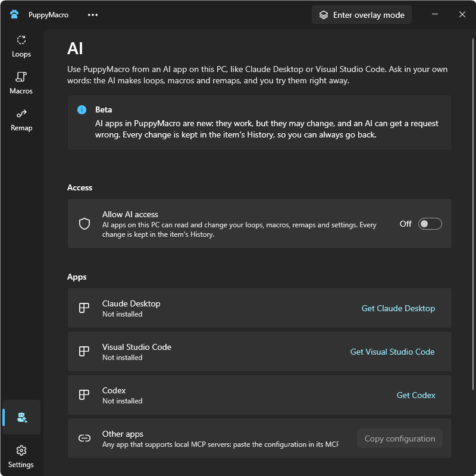476x476 pixels.
Task: Click Enter overlay mode button
Action: pos(362,15)
